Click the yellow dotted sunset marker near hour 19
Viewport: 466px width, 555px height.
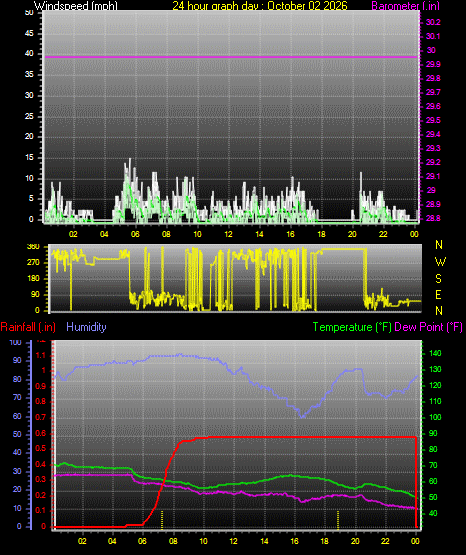click(x=338, y=520)
